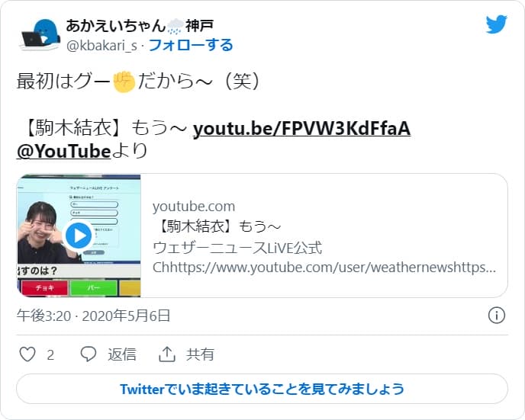Open the 午後3:20 · 2020年5月6日 timestamp

coord(93,316)
